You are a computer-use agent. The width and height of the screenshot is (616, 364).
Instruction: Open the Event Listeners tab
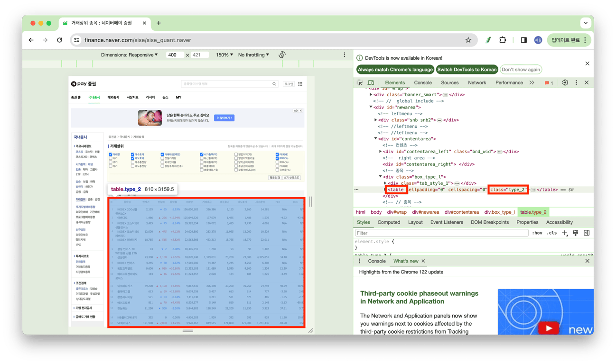pos(447,222)
